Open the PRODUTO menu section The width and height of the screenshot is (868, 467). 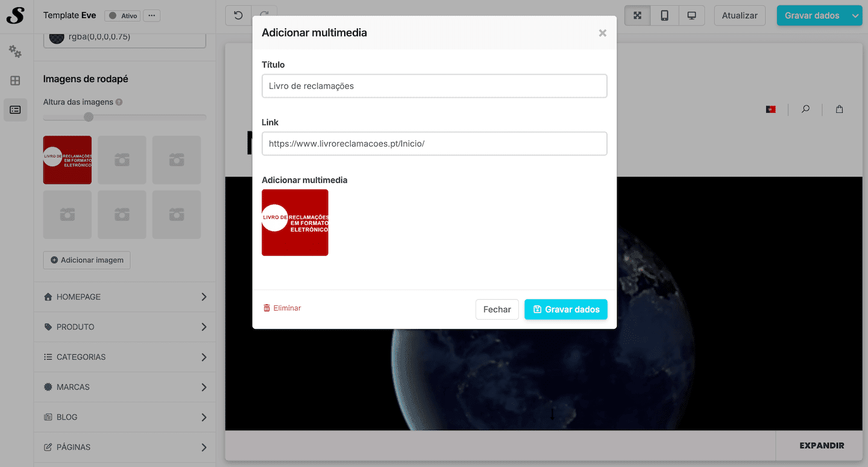[125, 327]
